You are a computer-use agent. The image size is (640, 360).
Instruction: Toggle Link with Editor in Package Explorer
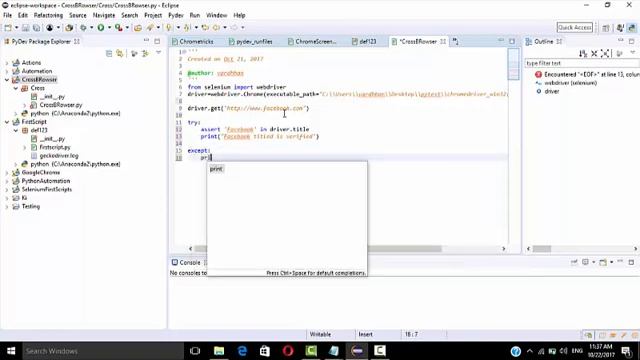point(120,53)
